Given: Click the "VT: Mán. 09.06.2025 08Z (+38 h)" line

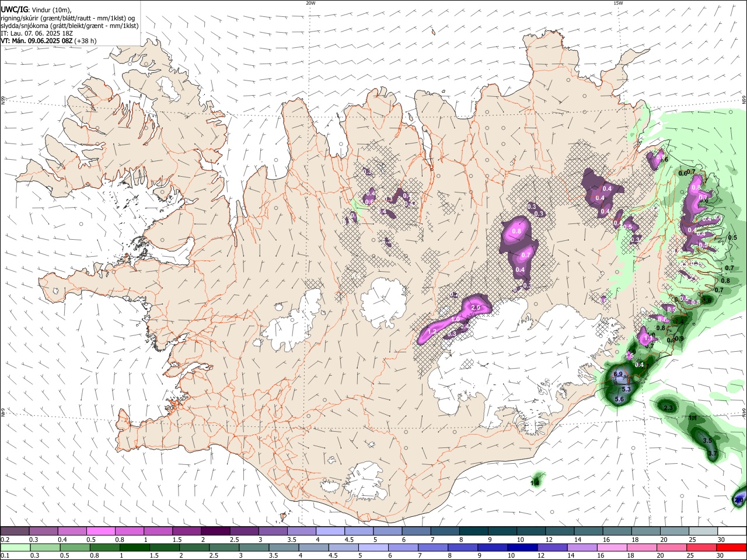Looking at the screenshot, I should [x=49, y=41].
